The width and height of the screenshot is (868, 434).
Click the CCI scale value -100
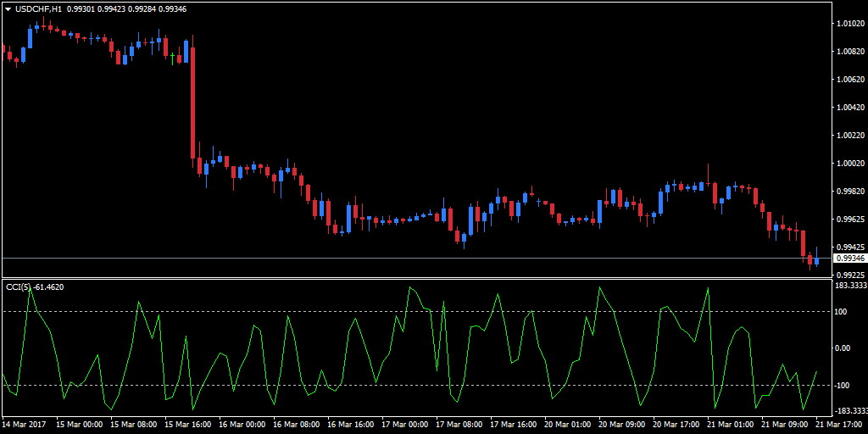843,385
